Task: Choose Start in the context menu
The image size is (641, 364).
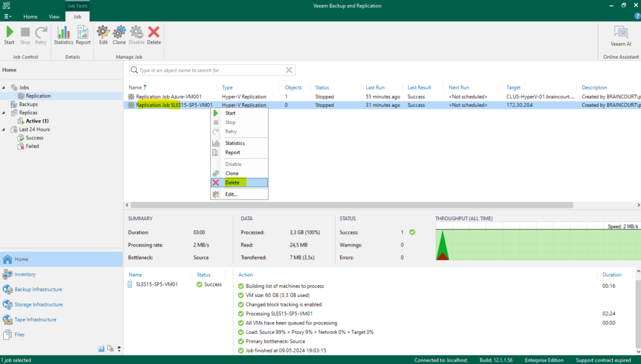Action: 239,113
